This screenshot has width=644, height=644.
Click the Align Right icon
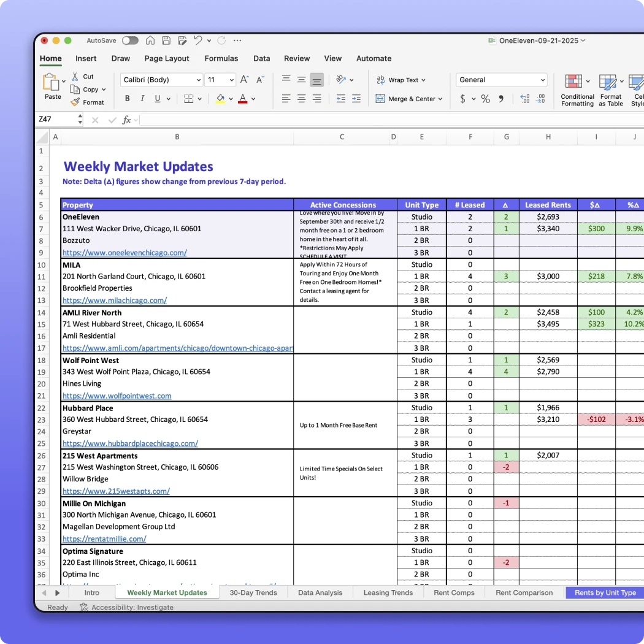[x=316, y=99]
